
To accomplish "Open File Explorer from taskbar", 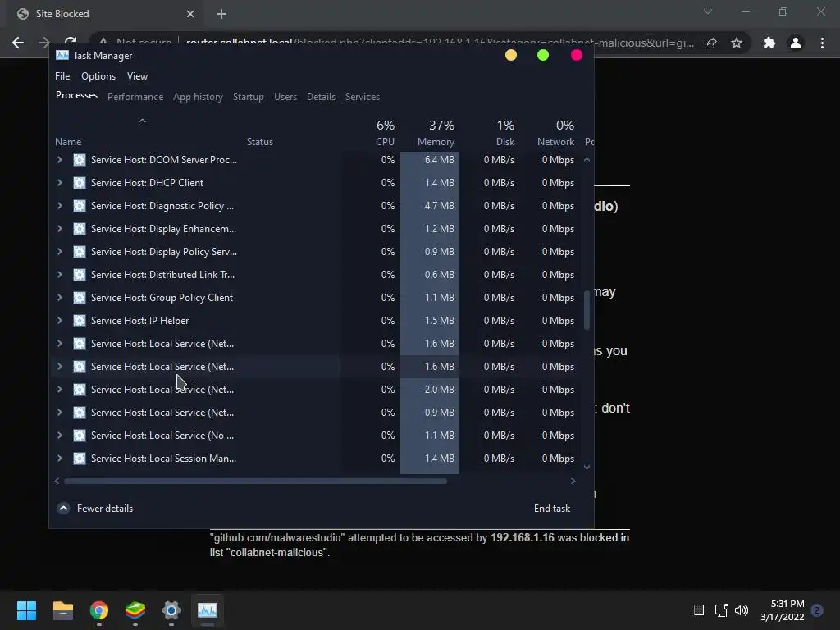I will (x=62, y=610).
